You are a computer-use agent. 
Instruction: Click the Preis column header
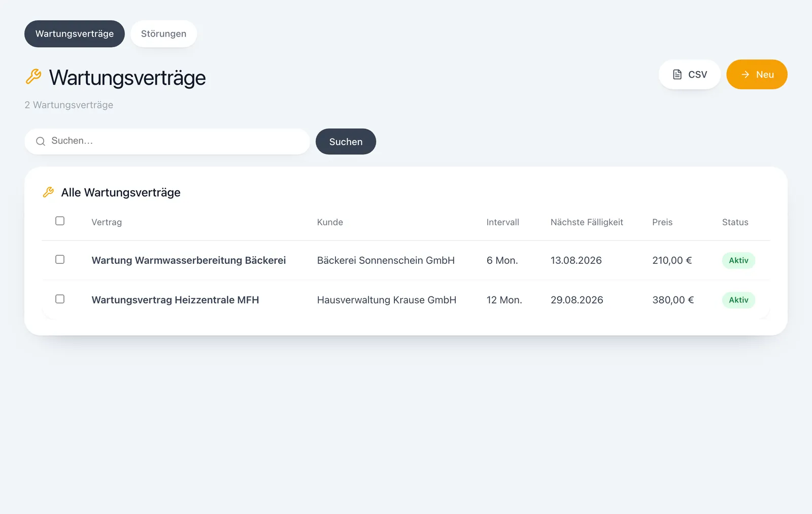[662, 222]
